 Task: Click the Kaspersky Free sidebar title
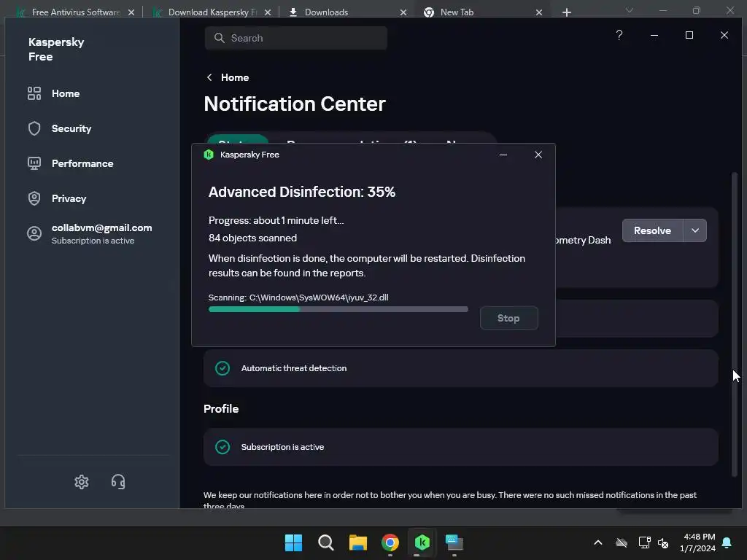coord(56,49)
